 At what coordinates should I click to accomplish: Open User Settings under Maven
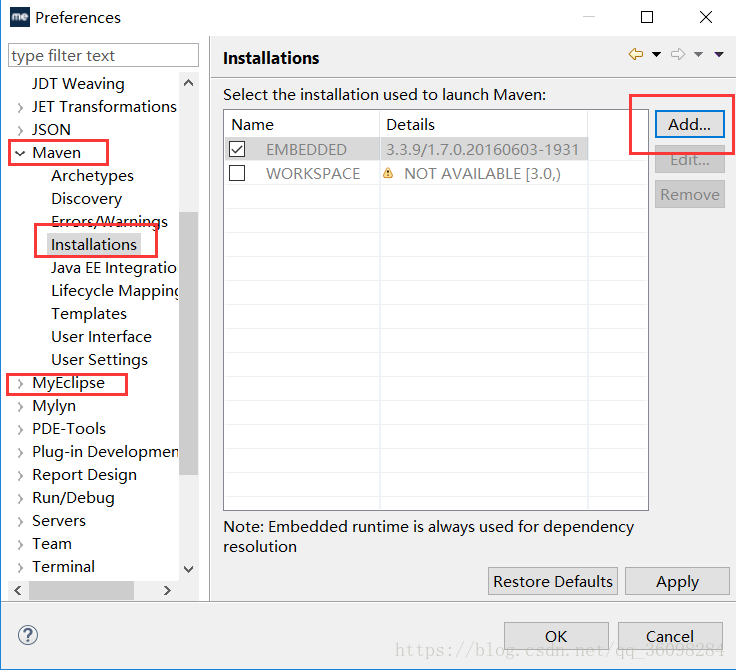100,360
